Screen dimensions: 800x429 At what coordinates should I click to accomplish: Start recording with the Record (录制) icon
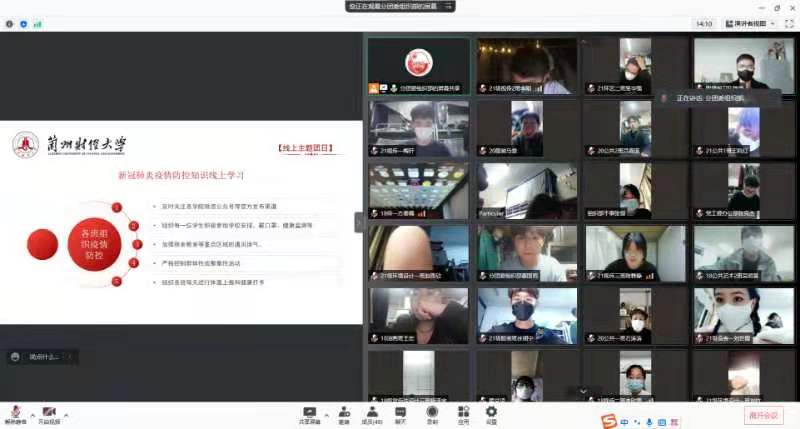point(432,412)
